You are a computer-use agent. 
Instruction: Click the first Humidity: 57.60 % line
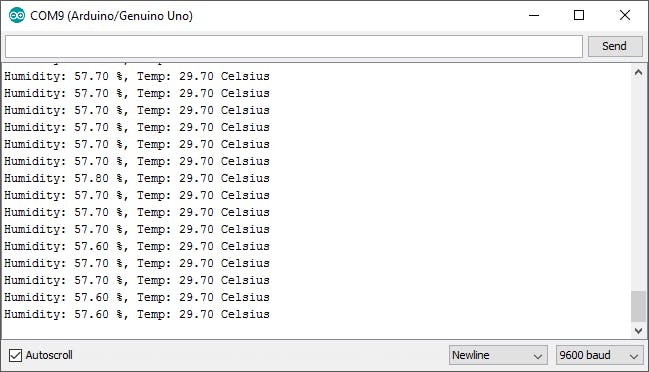coord(137,246)
